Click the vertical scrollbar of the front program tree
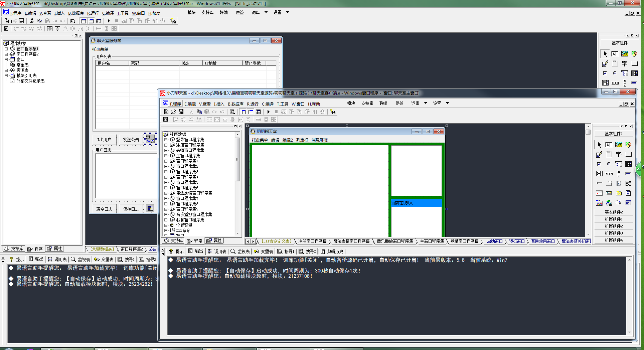Viewport: 644px width, 350px height. point(237,184)
